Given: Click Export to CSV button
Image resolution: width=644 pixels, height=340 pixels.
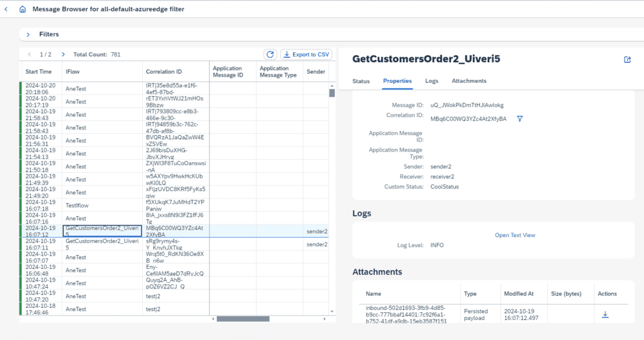Looking at the screenshot, I should 306,54.
